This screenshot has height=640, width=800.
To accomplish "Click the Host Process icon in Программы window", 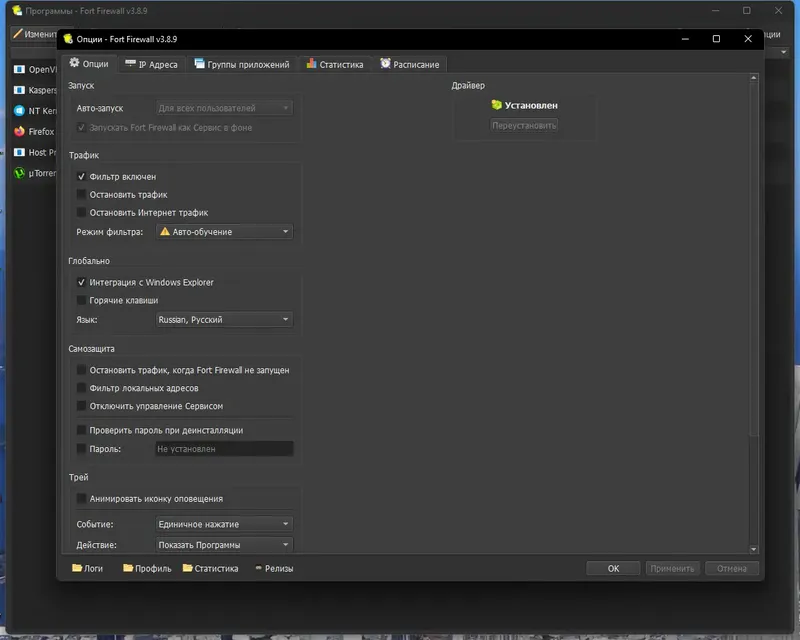I will [x=19, y=152].
